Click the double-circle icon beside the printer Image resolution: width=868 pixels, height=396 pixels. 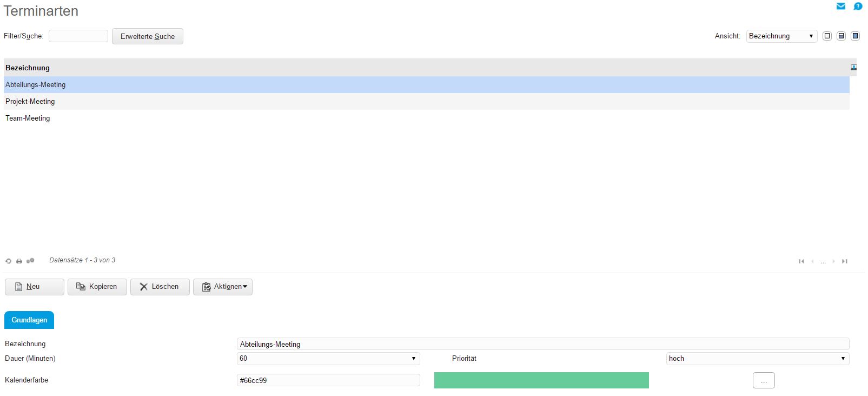pyautogui.click(x=30, y=261)
